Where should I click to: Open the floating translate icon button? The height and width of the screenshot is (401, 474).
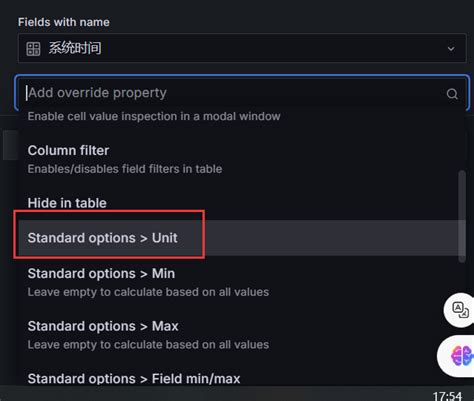click(x=460, y=310)
